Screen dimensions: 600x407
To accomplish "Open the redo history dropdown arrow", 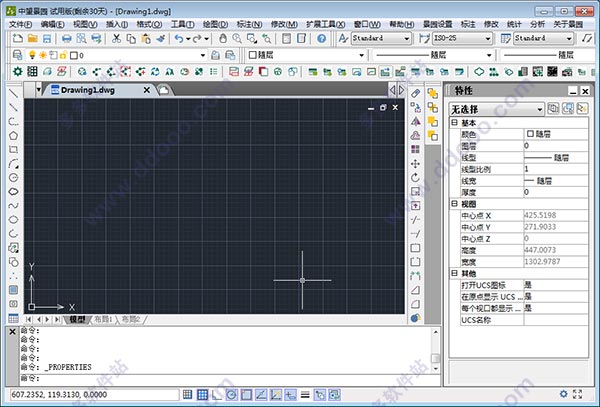I will click(206, 39).
